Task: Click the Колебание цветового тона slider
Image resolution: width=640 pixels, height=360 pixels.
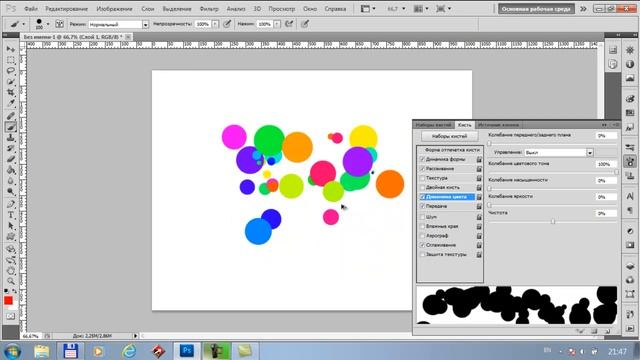Action: click(x=553, y=172)
